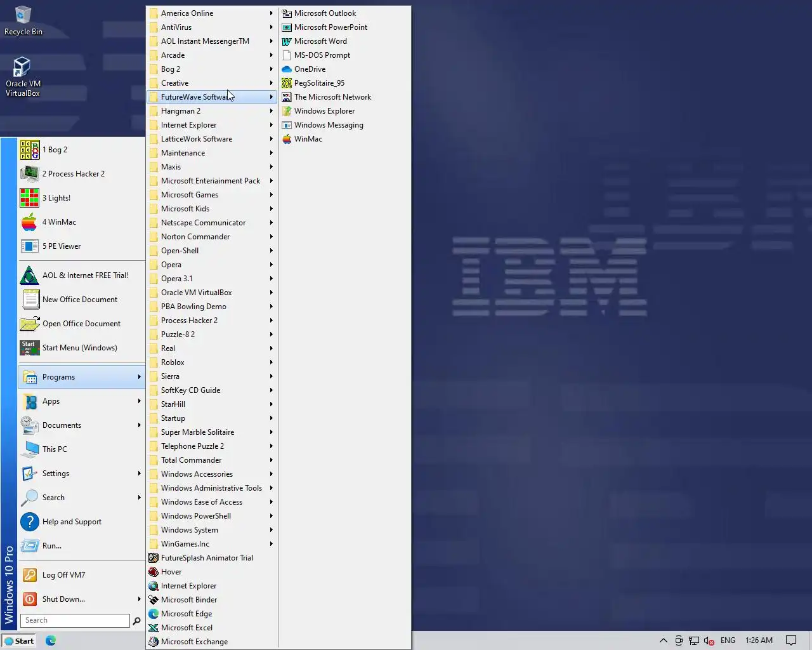The width and height of the screenshot is (812, 650).
Task: Launch WinMac from Programs submenu
Action: click(344, 139)
